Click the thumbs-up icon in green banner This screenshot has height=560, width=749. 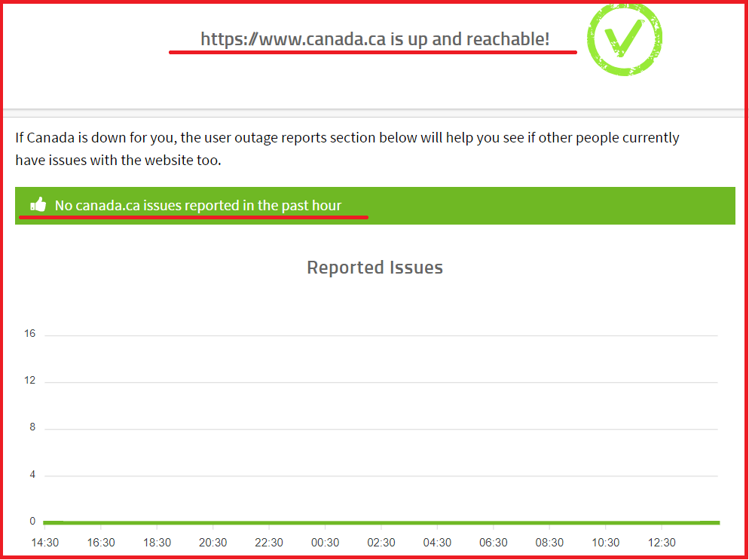pos(38,205)
